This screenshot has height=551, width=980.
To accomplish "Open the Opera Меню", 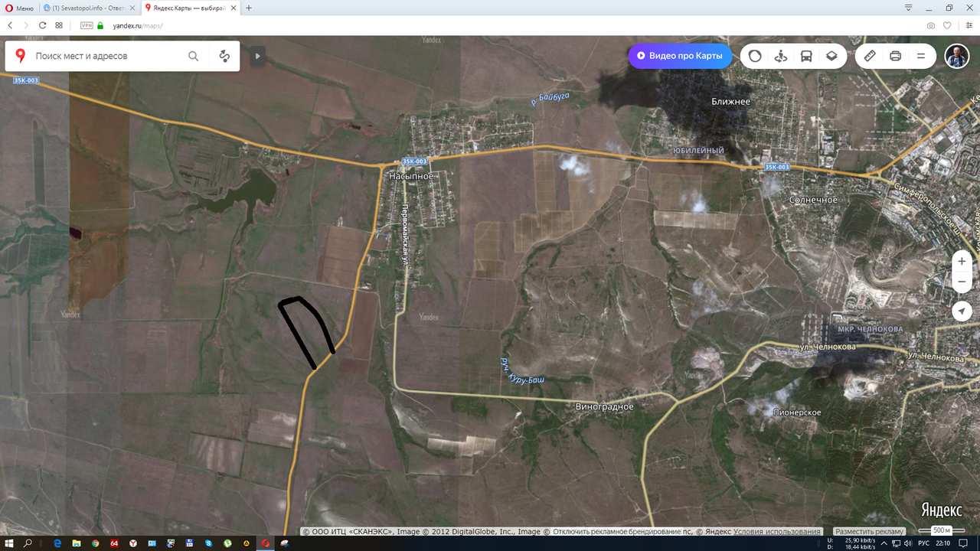I will pos(19,8).
